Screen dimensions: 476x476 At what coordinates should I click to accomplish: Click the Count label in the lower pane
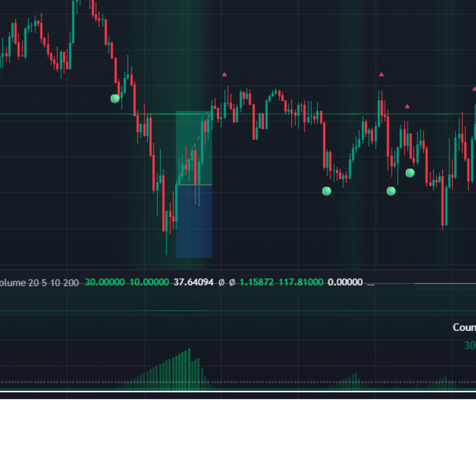tap(464, 327)
